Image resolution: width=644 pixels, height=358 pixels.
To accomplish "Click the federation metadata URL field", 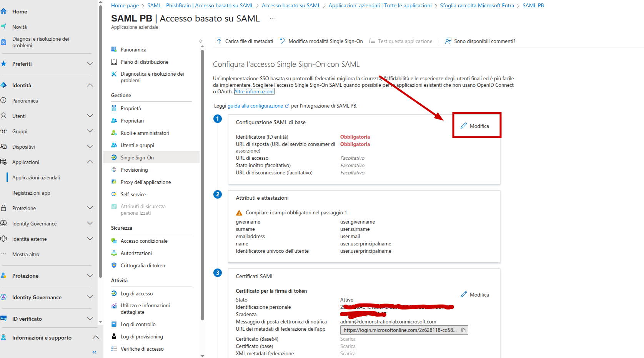I will tap(404, 330).
